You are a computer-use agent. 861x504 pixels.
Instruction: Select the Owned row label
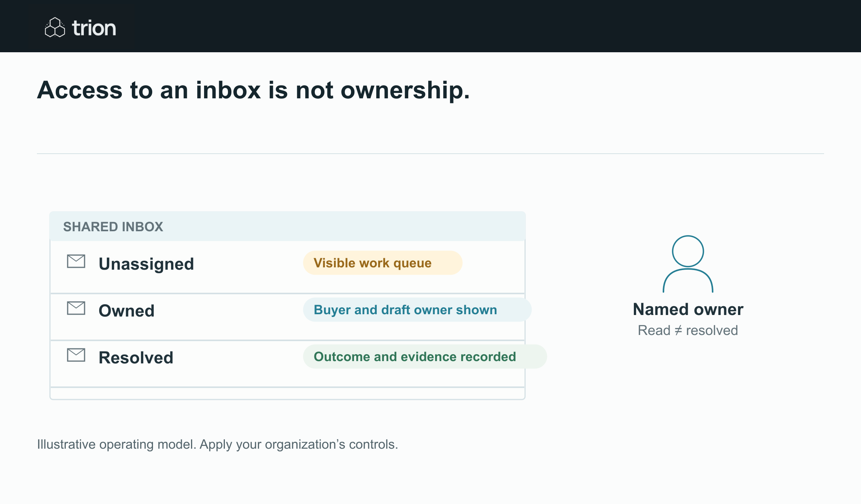coord(126,311)
